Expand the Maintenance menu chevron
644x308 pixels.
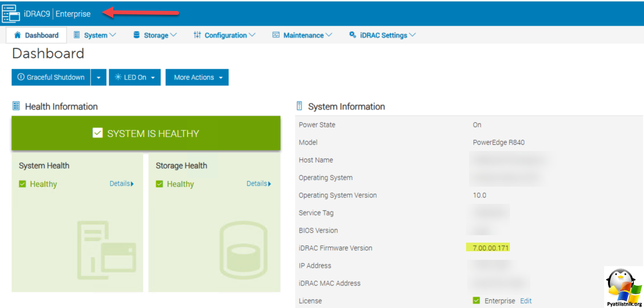pyautogui.click(x=329, y=35)
